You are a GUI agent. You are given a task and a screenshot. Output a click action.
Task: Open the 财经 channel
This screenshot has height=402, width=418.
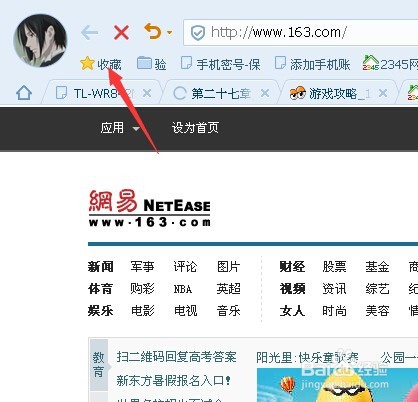pyautogui.click(x=292, y=267)
